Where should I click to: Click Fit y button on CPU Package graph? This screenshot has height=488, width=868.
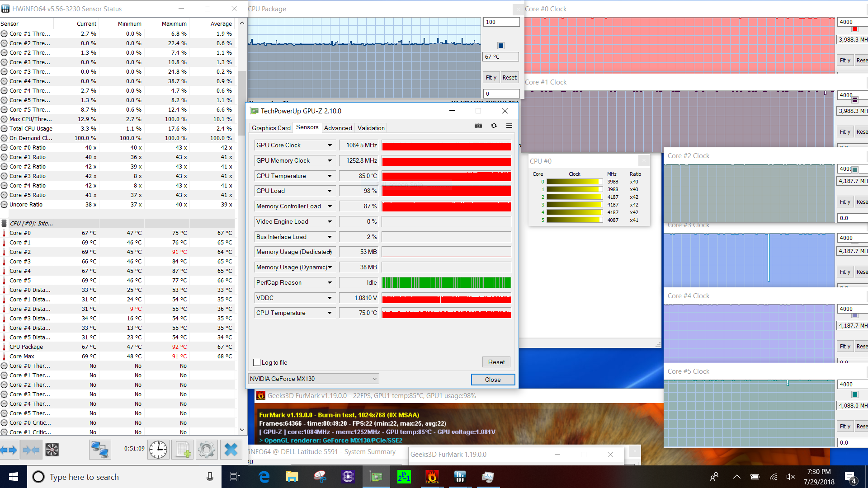[491, 78]
